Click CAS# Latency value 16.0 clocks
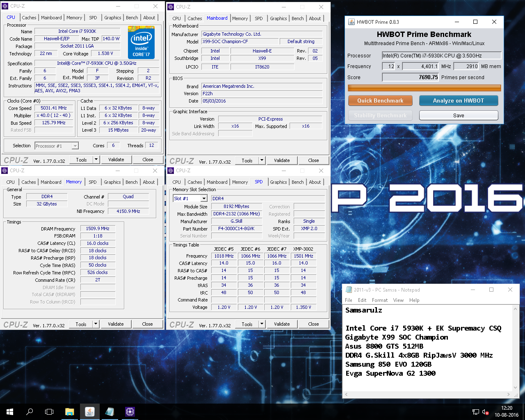The width and height of the screenshot is (525, 420). tap(98, 243)
